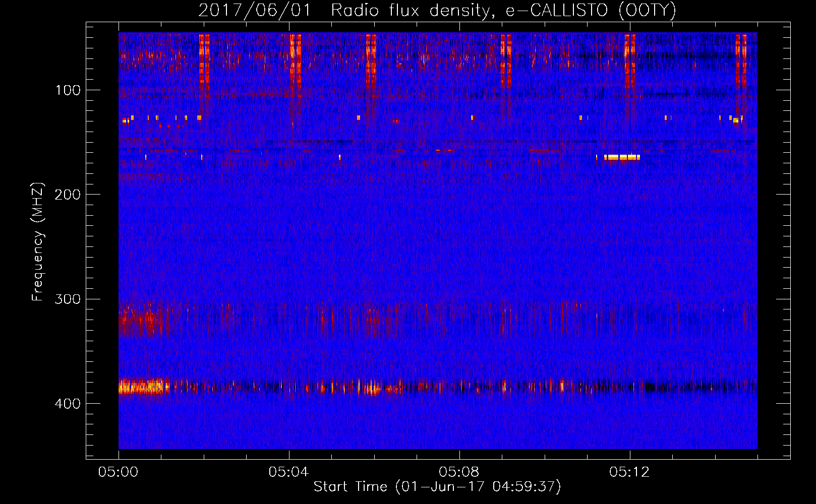The image size is (816, 504).
Task: Click the bright yellow band at 385 MHz start
Action: 144,387
